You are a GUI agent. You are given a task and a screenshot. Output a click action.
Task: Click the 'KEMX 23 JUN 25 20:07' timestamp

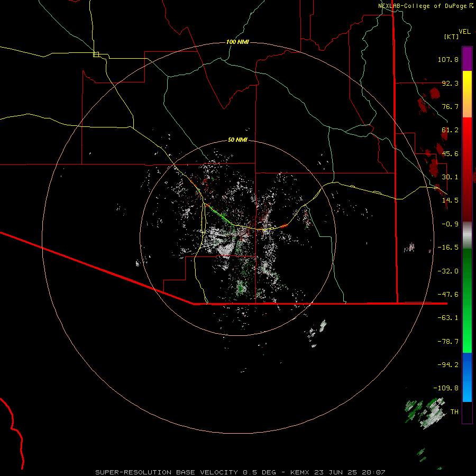click(338, 472)
